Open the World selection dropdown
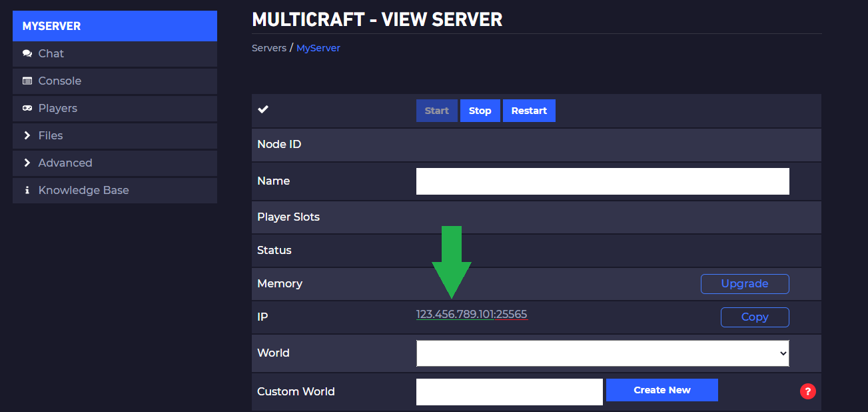This screenshot has height=412, width=868. pyautogui.click(x=602, y=353)
